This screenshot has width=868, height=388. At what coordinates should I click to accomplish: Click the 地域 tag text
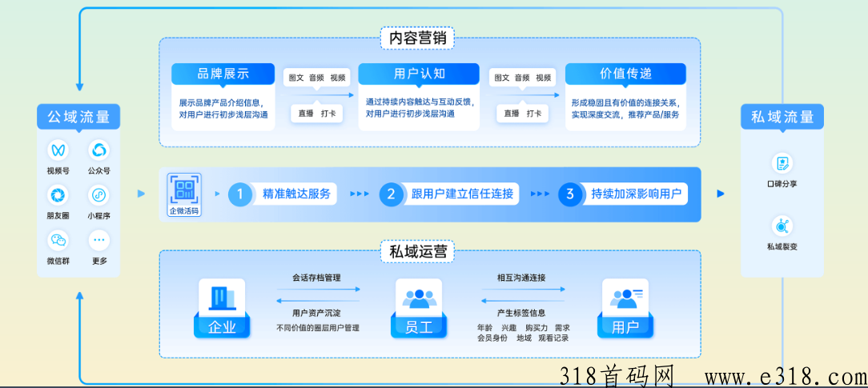(524, 338)
